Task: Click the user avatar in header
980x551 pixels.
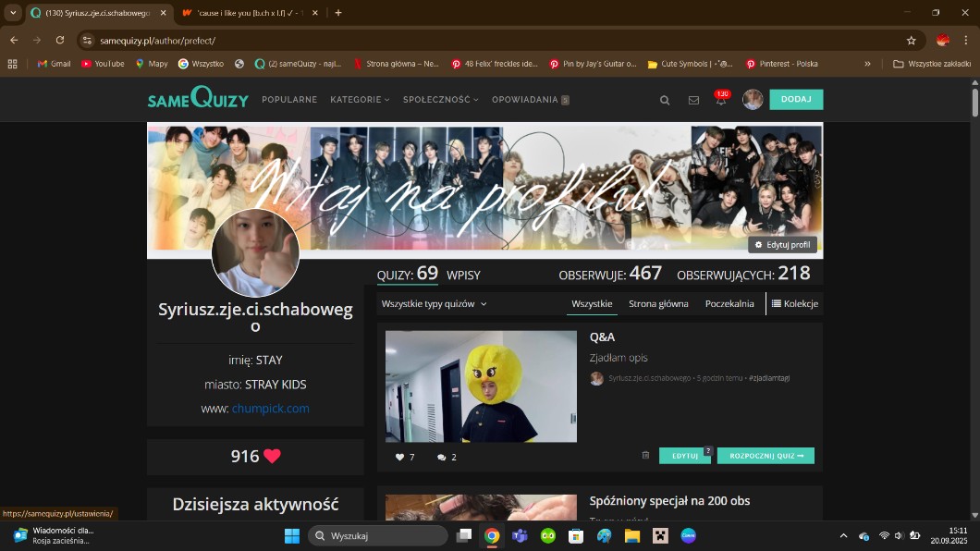Action: tap(753, 100)
